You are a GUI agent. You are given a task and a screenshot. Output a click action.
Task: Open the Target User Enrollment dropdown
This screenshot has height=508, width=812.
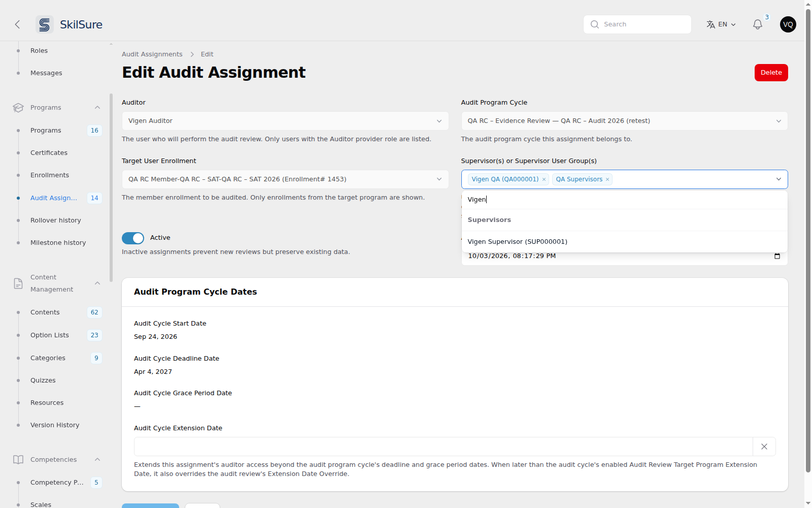click(285, 179)
